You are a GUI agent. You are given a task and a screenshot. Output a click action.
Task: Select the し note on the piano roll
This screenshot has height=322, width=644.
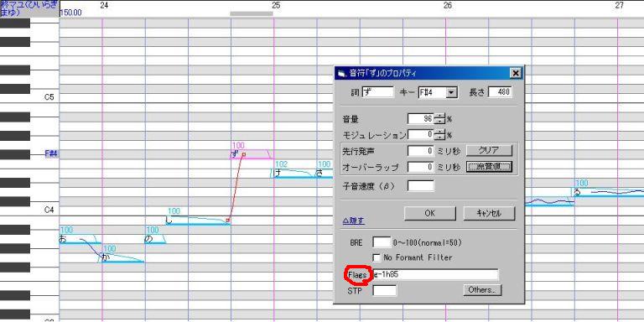197,221
